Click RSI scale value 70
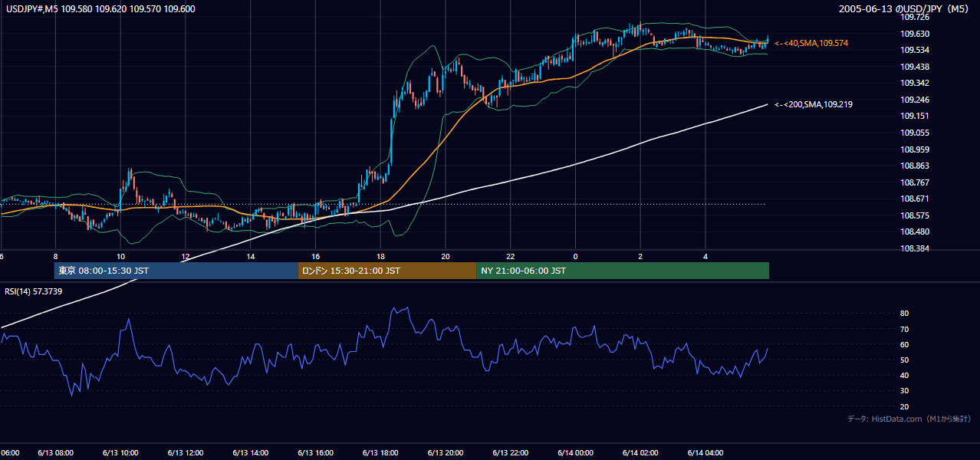 (x=905, y=329)
